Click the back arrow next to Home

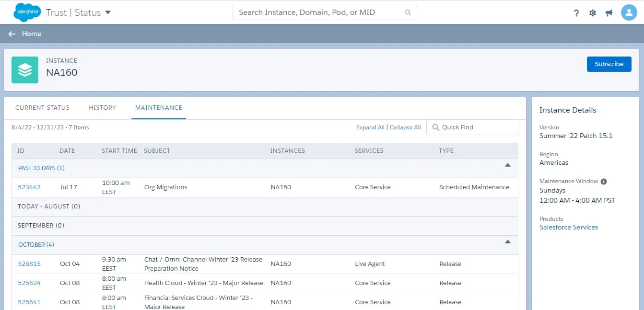pyautogui.click(x=12, y=34)
